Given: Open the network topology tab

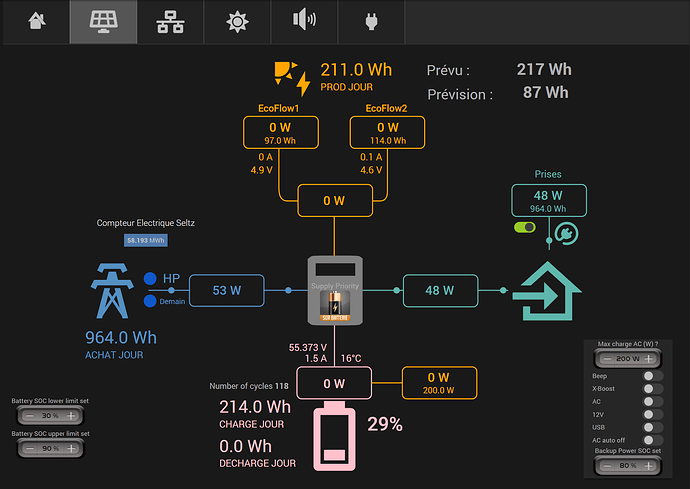Looking at the screenshot, I should point(170,22).
